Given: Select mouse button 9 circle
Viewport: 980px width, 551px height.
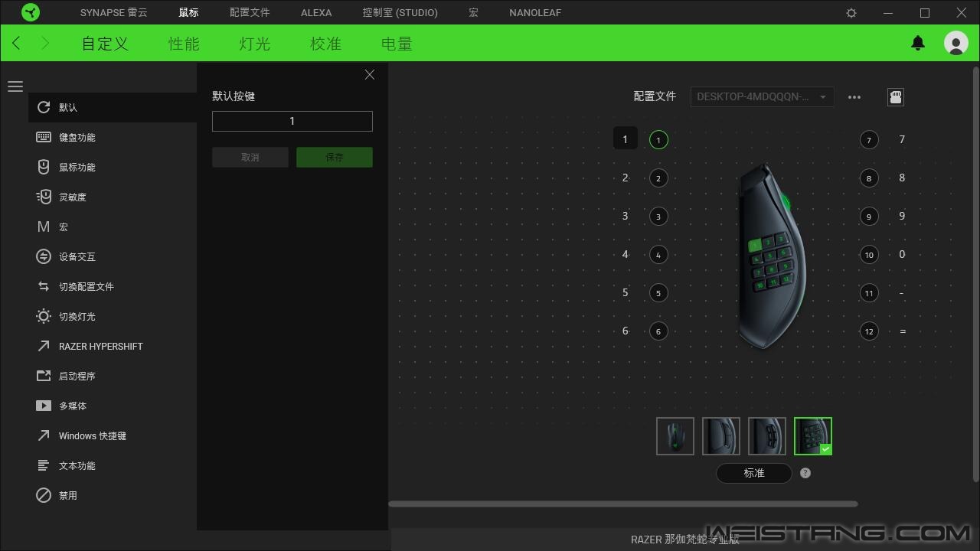Looking at the screenshot, I should [869, 217].
